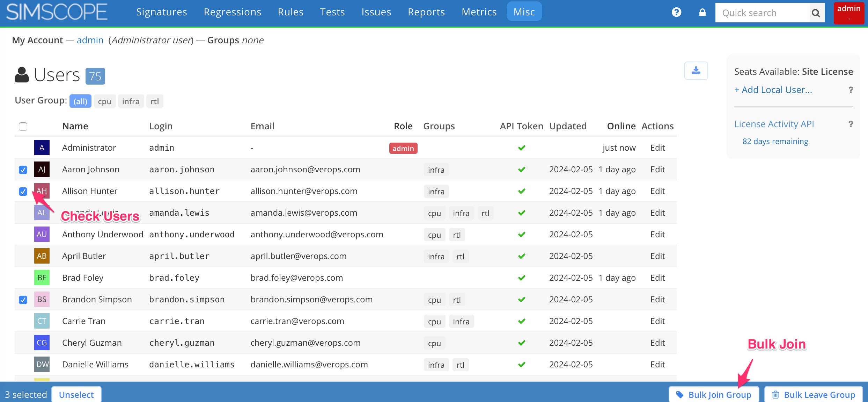Open the Misc menu

[x=524, y=12]
